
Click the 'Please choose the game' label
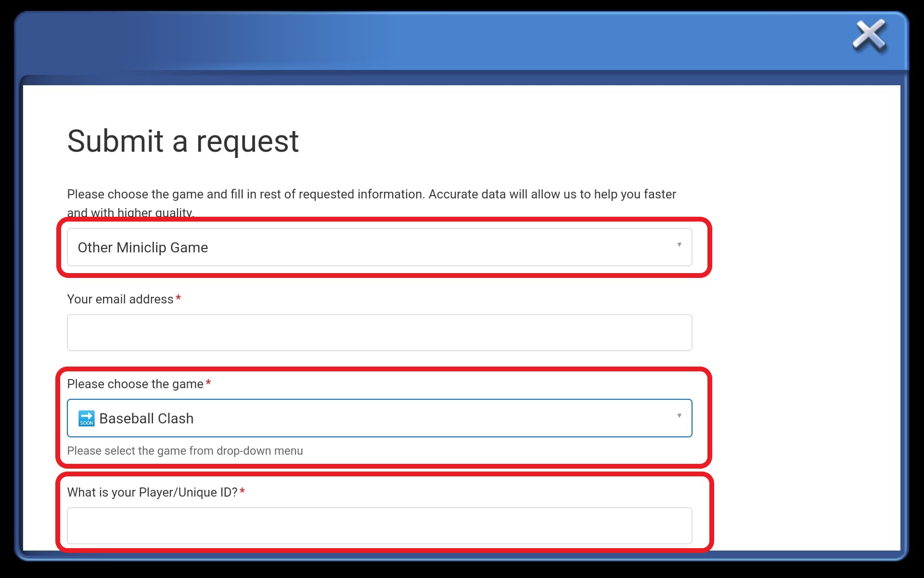(x=135, y=384)
